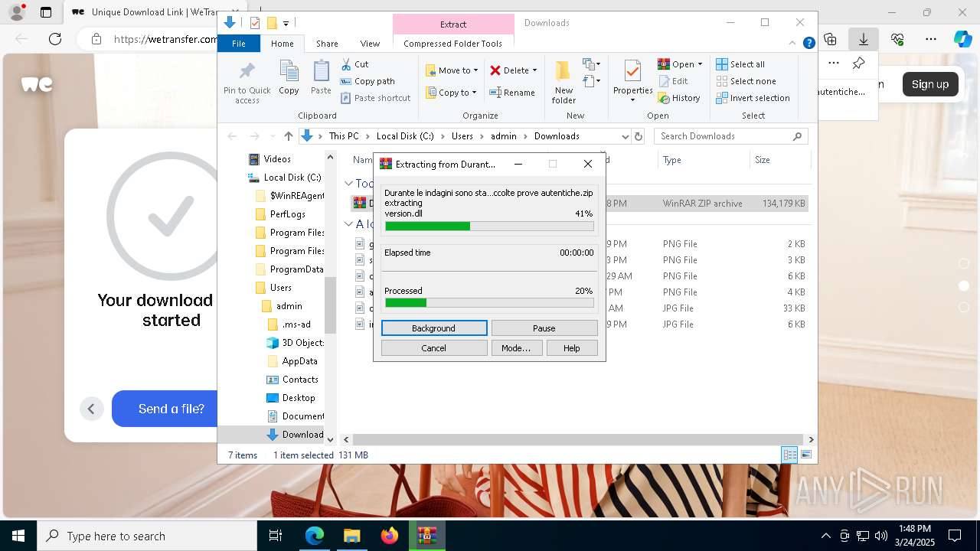Click Sign up on WeTransfer page
The height and width of the screenshot is (551, 980).
pos(930,84)
